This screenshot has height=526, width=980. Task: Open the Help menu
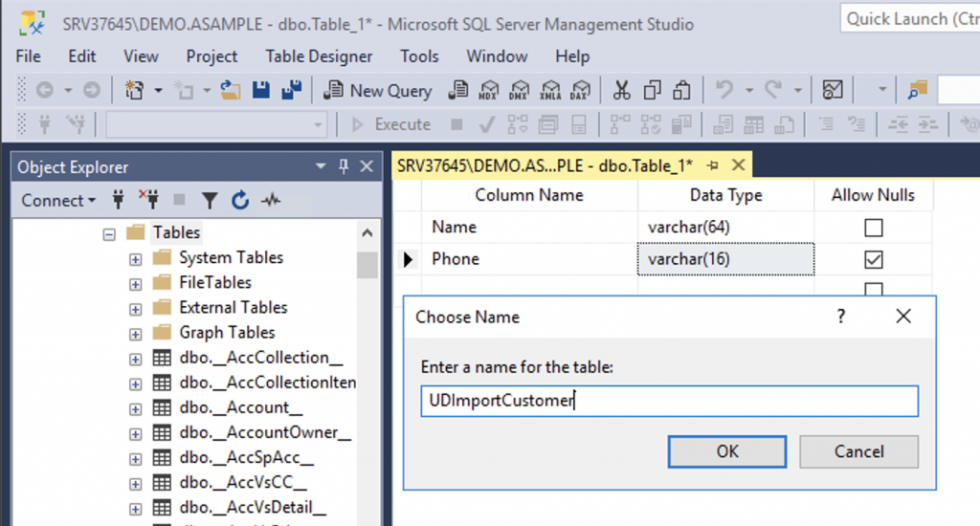pos(572,56)
